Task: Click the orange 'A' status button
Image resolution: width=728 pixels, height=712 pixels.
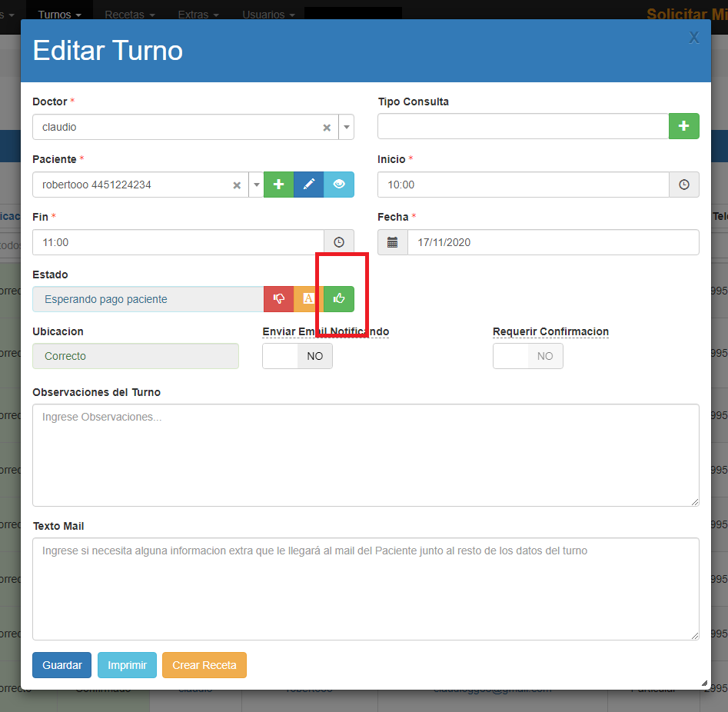Action: 308,299
